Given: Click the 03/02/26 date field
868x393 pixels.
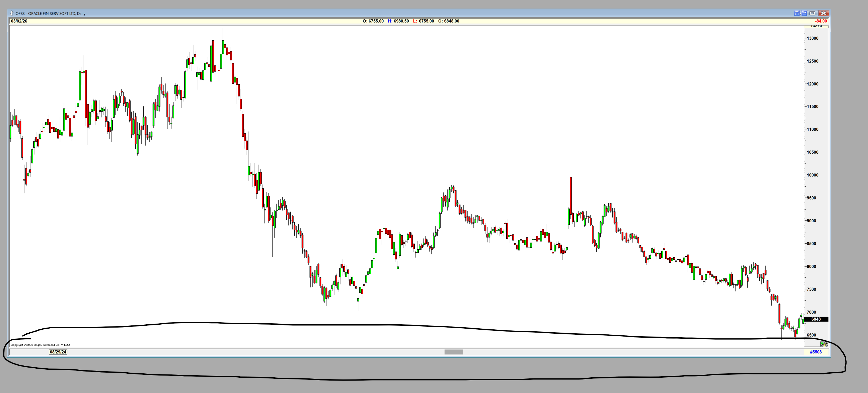Looking at the screenshot, I should tap(19, 21).
